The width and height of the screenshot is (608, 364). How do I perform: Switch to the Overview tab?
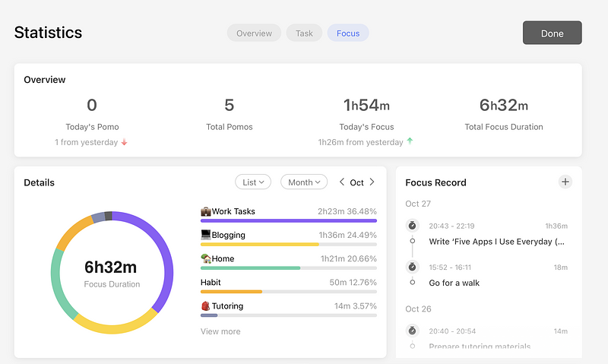(254, 33)
